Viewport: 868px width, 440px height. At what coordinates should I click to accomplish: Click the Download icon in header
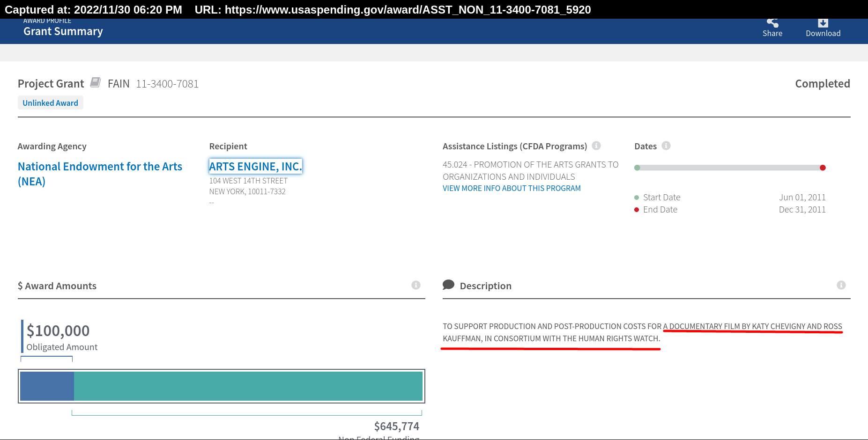point(823,23)
